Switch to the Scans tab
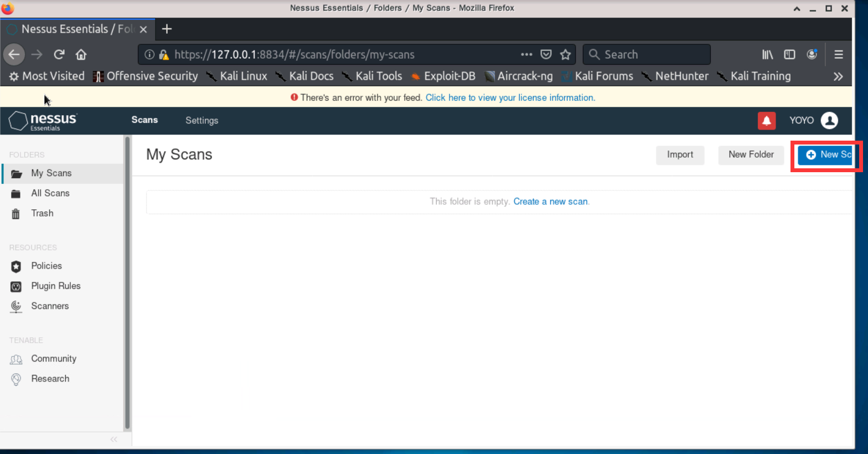868x454 pixels. [144, 120]
